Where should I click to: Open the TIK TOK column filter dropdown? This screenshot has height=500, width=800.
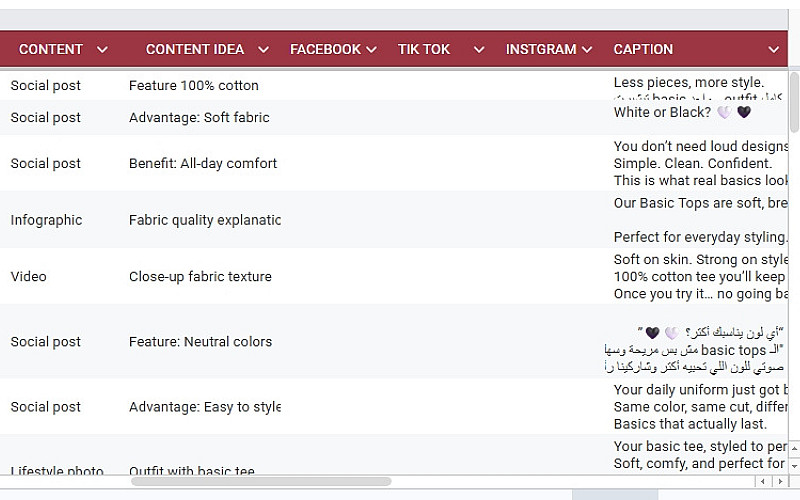(478, 50)
